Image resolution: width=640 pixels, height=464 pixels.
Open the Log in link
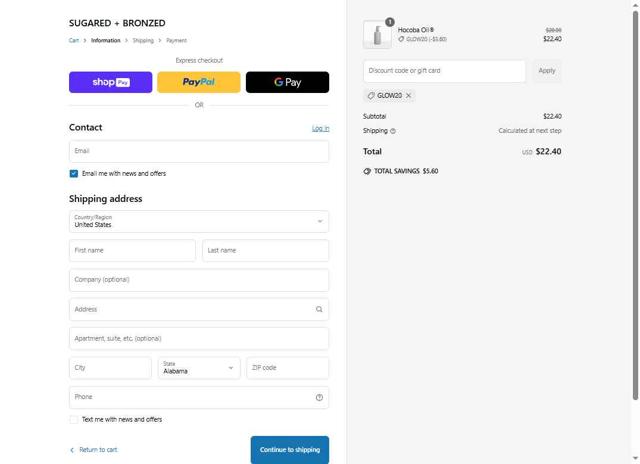(320, 129)
